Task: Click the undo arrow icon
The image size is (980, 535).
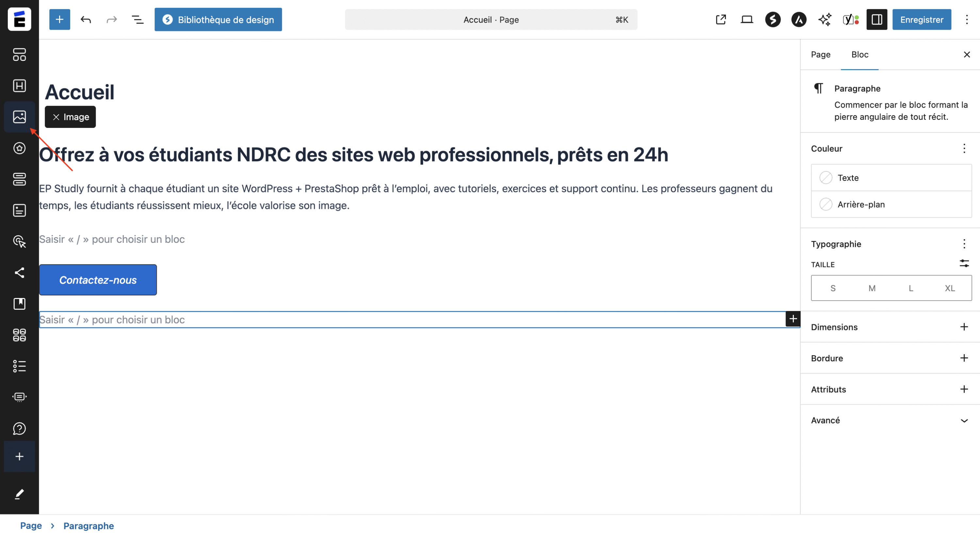Action: 86,19
